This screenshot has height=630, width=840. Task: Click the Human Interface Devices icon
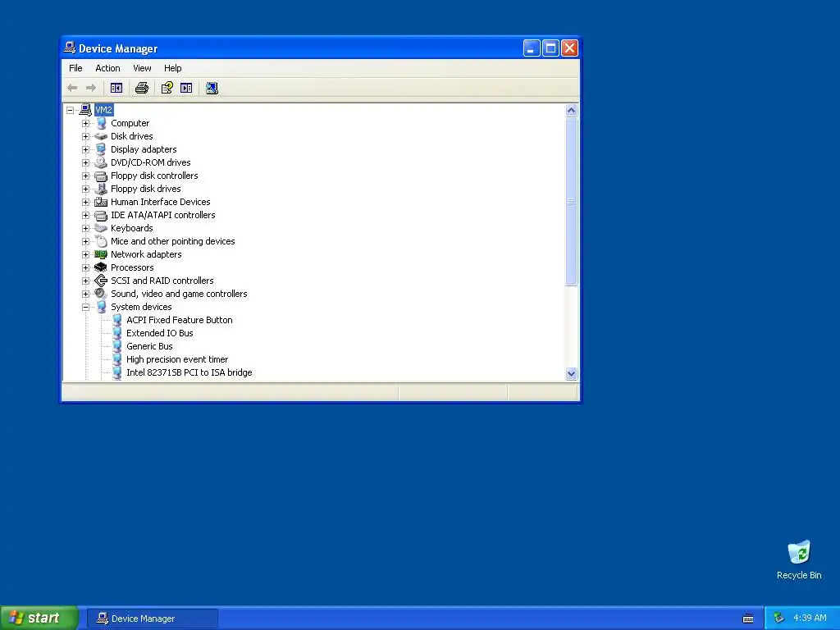tap(101, 202)
